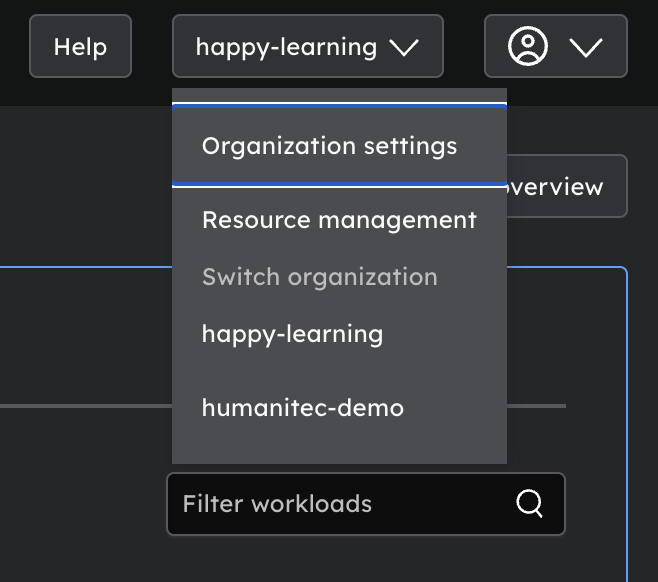Screen dimensions: 658x582
Task: Click the search magnifier icon
Action: (530, 503)
